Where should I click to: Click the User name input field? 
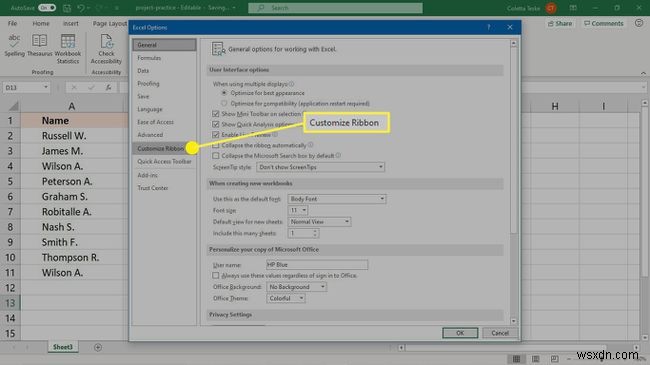(317, 265)
